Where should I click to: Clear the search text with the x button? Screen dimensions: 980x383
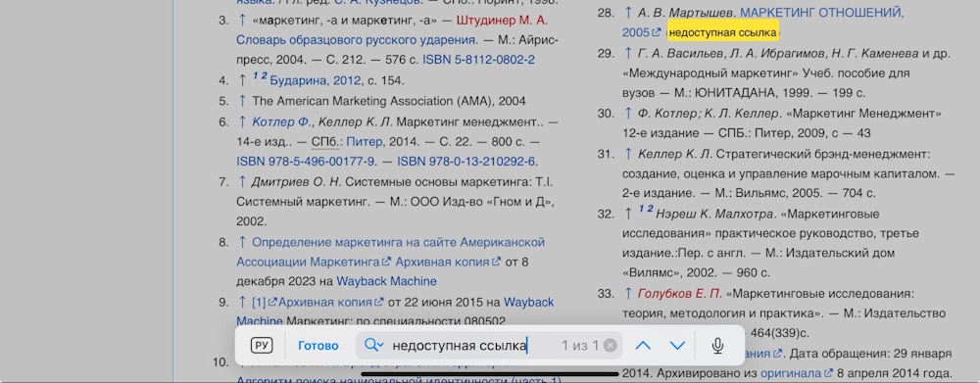pyautogui.click(x=610, y=346)
